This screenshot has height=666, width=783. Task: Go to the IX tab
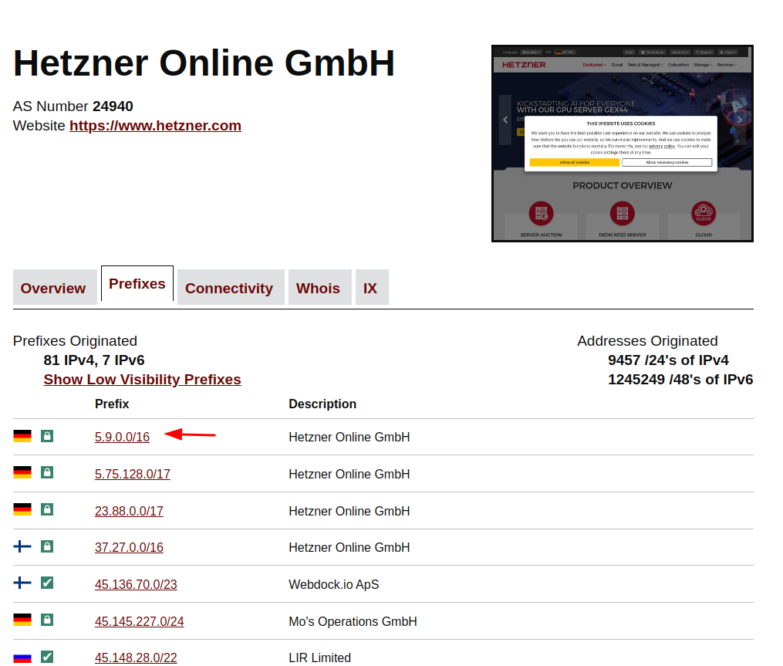tap(372, 288)
